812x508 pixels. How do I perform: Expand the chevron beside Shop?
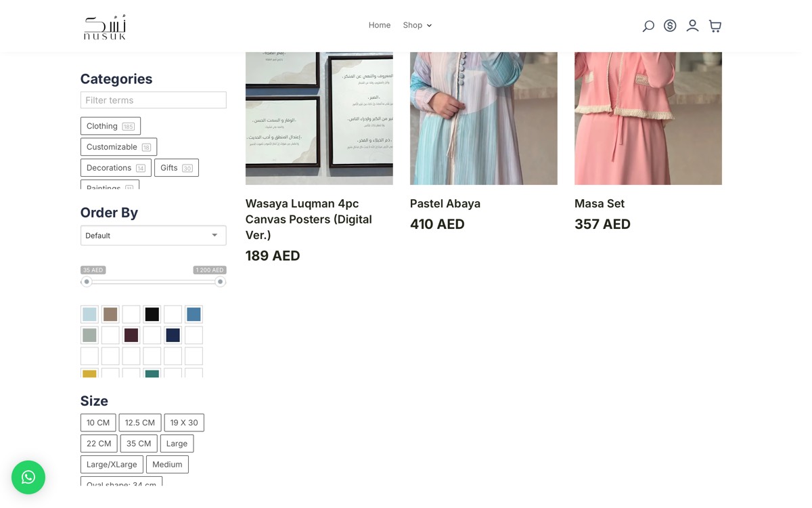[x=429, y=26]
